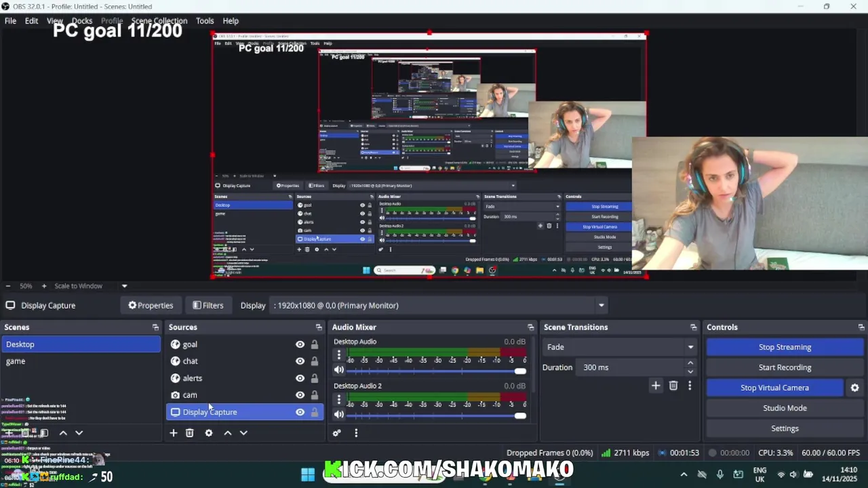Mute Desktop Audio 2 speaker icon
This screenshot has width=868, height=488.
coord(339,415)
